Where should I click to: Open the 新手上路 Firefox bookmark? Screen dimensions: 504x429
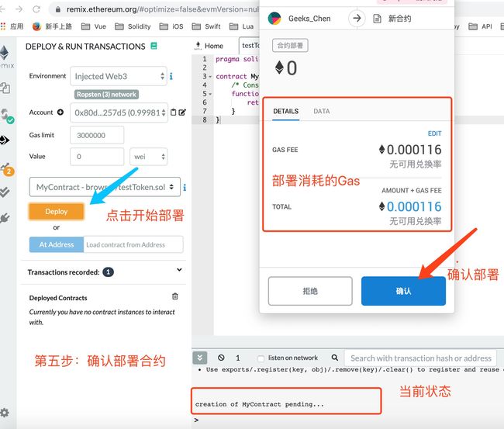[x=52, y=26]
